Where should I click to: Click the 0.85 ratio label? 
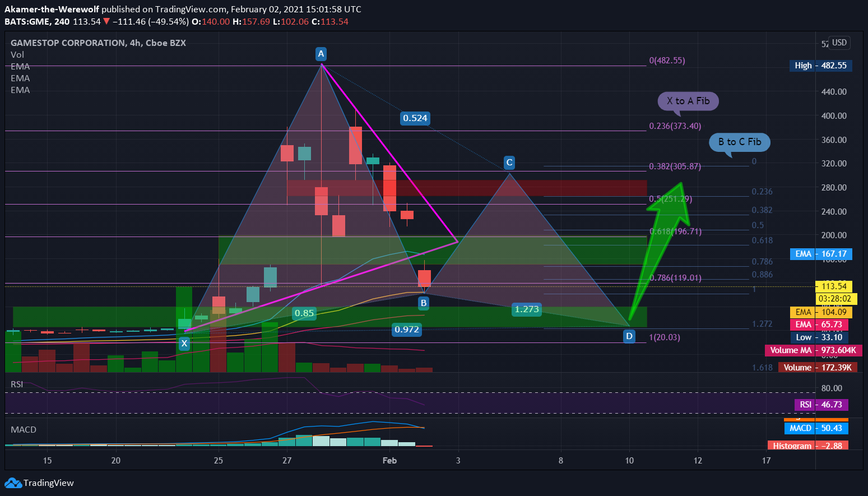(x=304, y=313)
